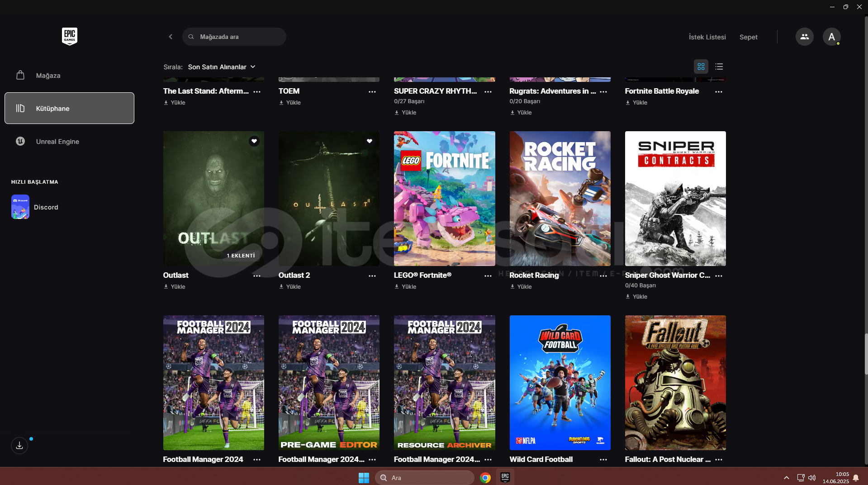
Task: Select Kütüphane in the sidebar
Action: tap(69, 108)
